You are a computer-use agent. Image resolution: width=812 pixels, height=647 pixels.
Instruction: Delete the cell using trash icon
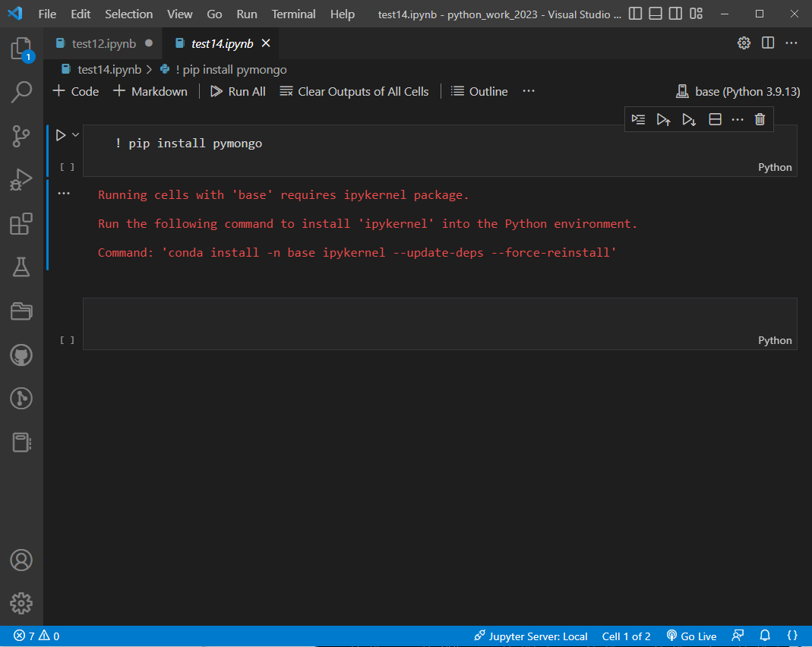coord(760,119)
